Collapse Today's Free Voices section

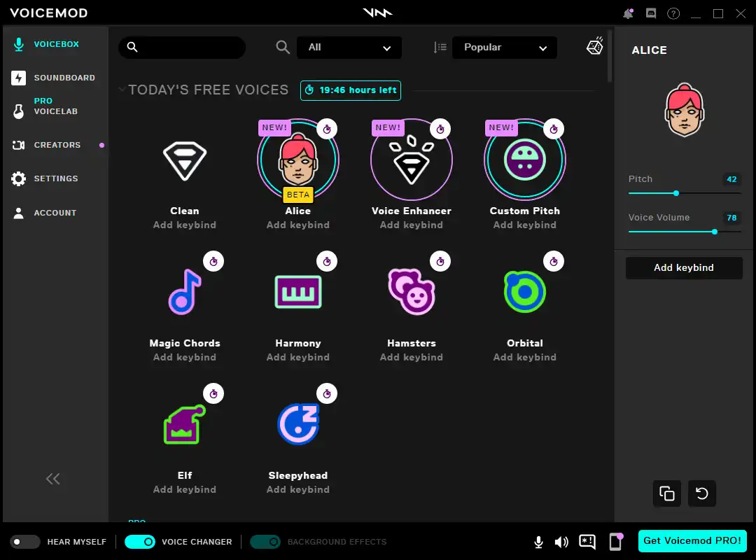(x=122, y=89)
